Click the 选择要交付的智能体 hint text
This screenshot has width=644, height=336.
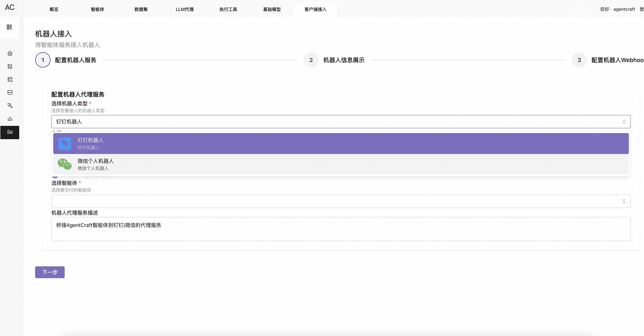(x=71, y=190)
